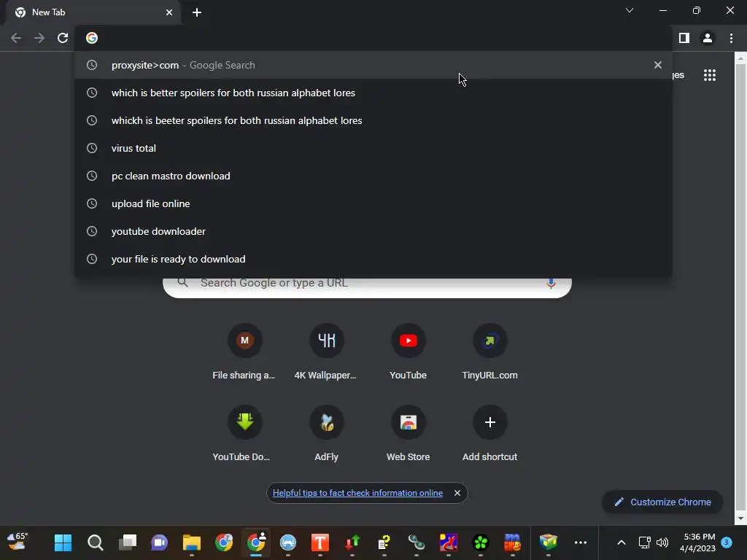Select the proxysite>com suggestion
Image resolution: width=747 pixels, height=560 pixels.
373,65
